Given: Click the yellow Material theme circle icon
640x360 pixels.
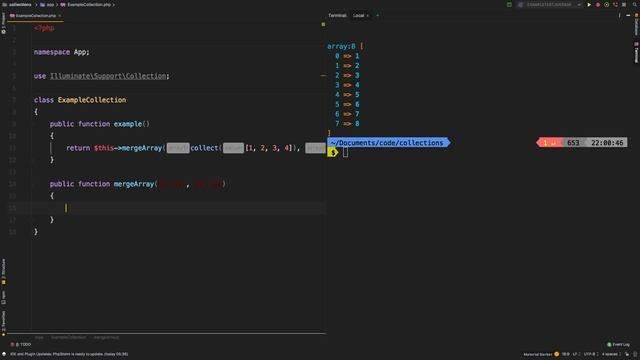Looking at the screenshot, I should click(x=556, y=354).
